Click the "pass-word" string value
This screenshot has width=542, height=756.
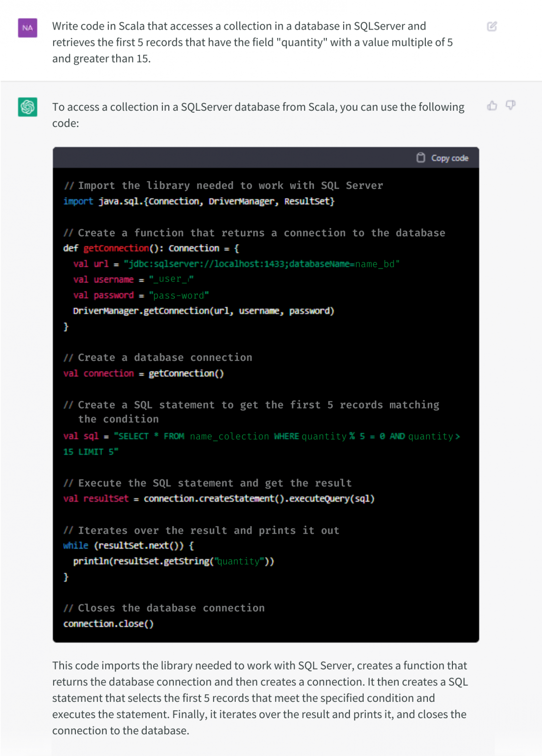(178, 295)
